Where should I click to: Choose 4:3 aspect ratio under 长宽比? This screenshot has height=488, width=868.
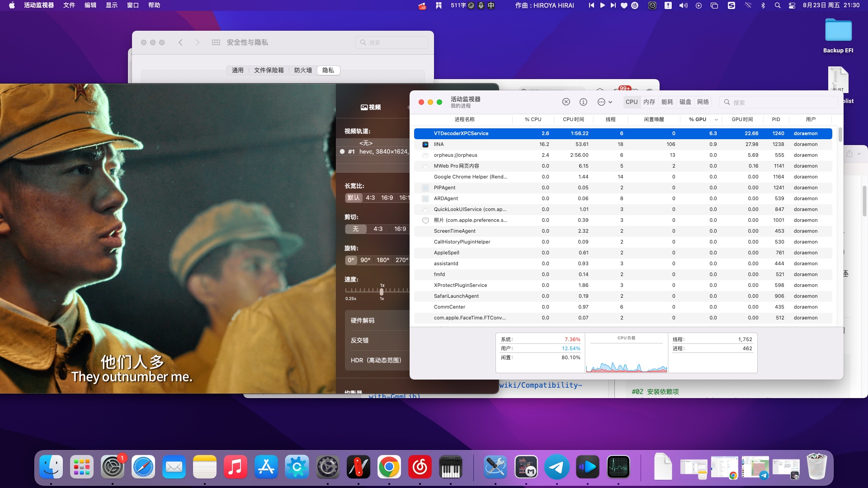[x=370, y=197]
